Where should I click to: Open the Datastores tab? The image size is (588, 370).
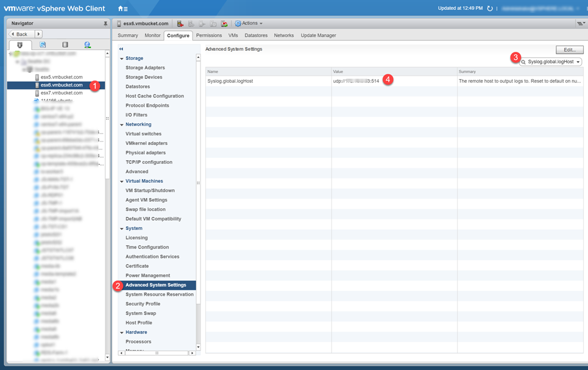coord(256,35)
